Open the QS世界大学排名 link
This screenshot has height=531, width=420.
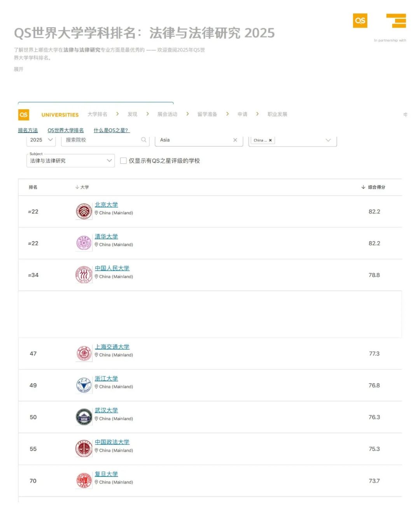(66, 130)
